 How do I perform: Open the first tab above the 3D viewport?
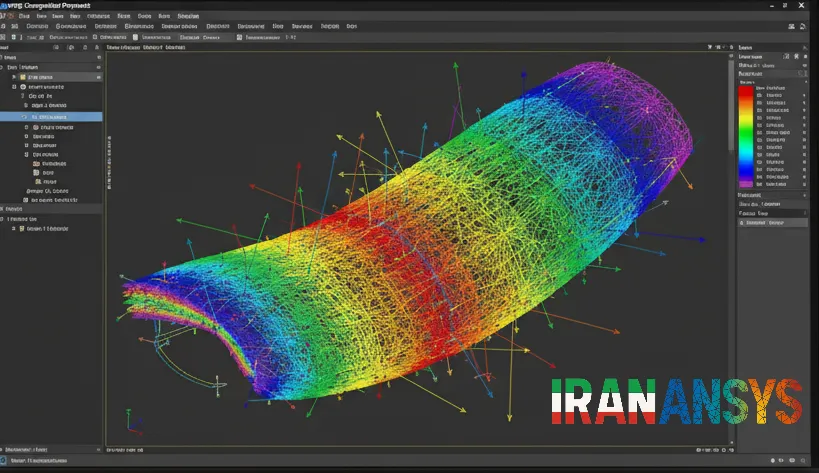pyautogui.click(x=123, y=47)
